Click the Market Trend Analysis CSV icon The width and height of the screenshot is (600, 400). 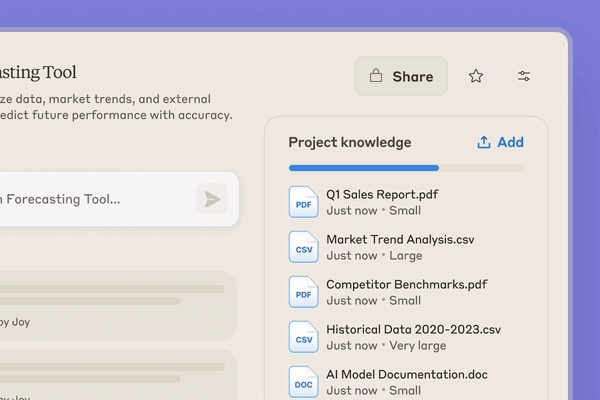click(303, 247)
